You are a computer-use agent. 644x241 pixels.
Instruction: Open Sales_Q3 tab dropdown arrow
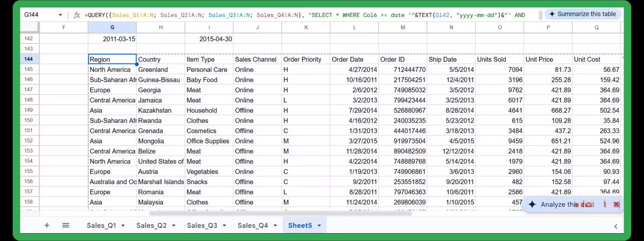[224, 225]
